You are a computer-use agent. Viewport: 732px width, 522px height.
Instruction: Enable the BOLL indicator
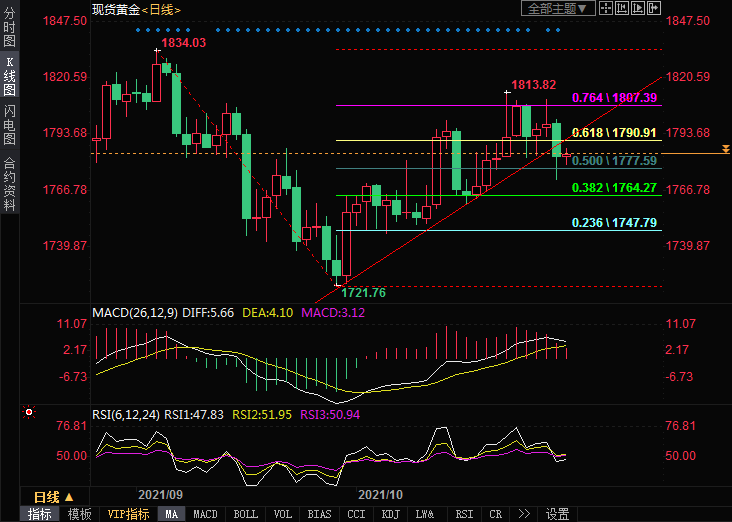click(x=244, y=514)
